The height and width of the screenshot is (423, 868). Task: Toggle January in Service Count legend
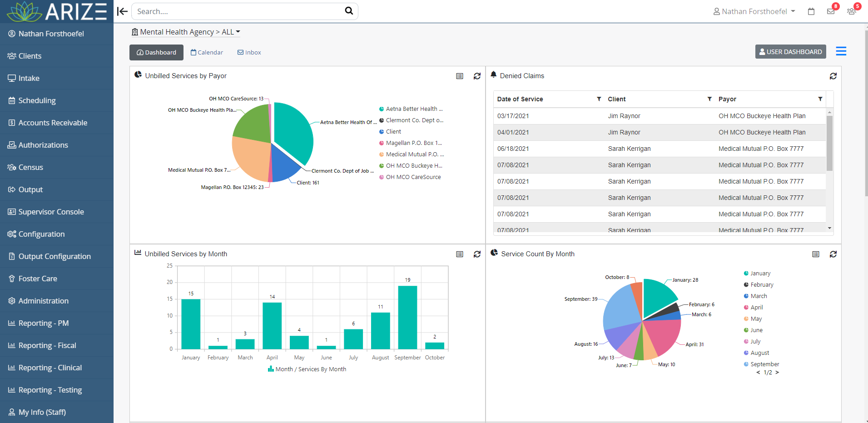(x=757, y=273)
